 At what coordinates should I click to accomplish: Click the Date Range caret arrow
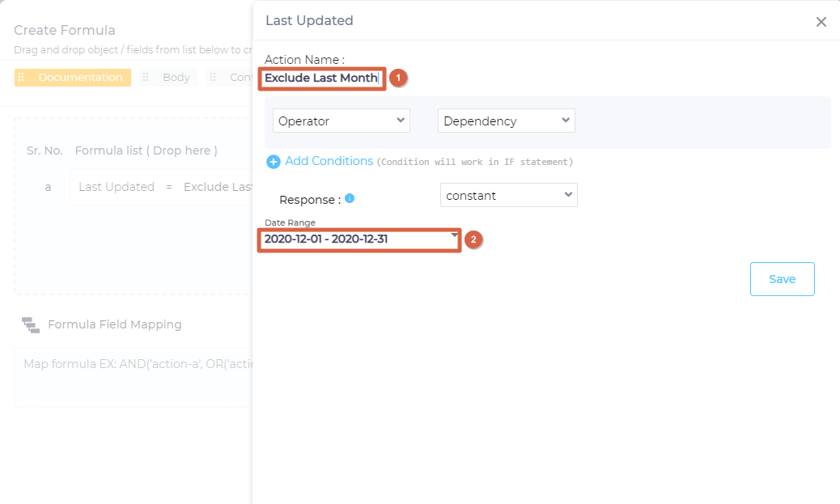click(454, 235)
